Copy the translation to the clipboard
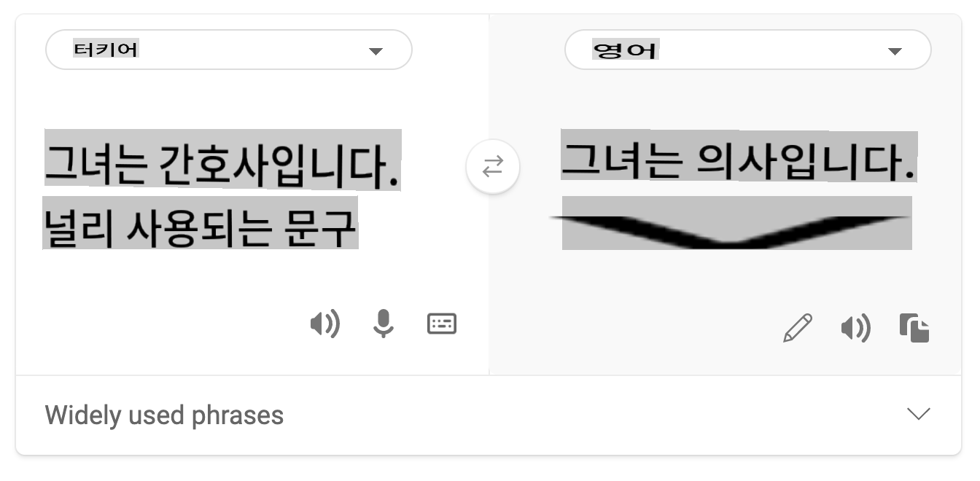Image resolution: width=980 pixels, height=481 pixels. point(914,328)
